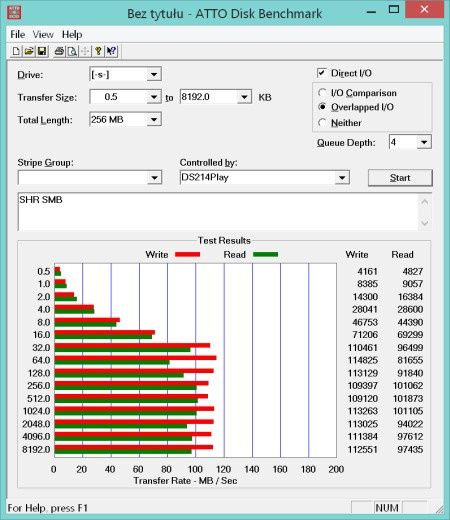Open the View menu
This screenshot has height=520, width=450.
(43, 34)
